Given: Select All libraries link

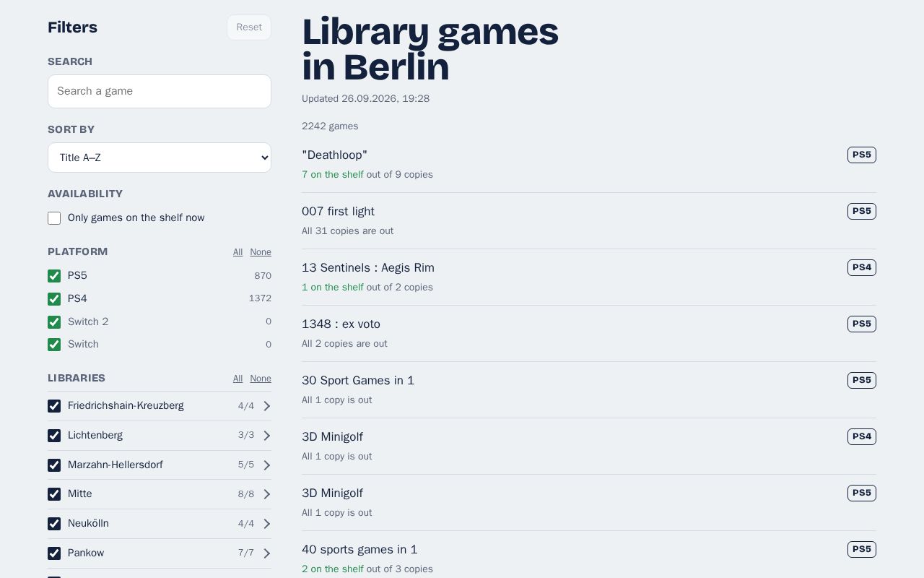Looking at the screenshot, I should pyautogui.click(x=237, y=379).
